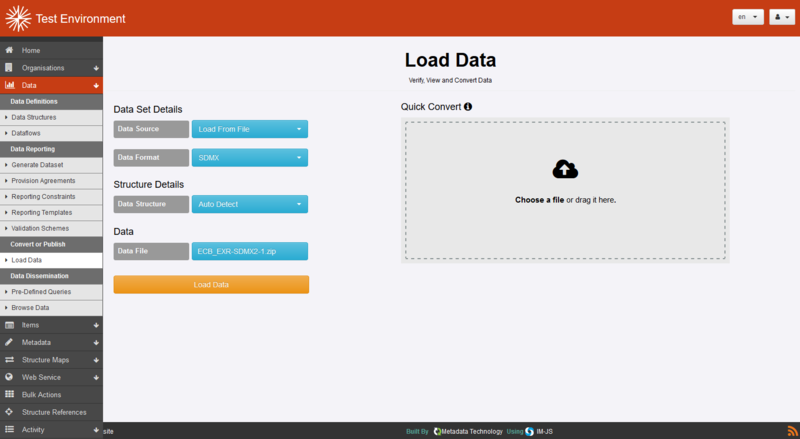
Task: Click the Web Service globe icon
Action: (9, 377)
